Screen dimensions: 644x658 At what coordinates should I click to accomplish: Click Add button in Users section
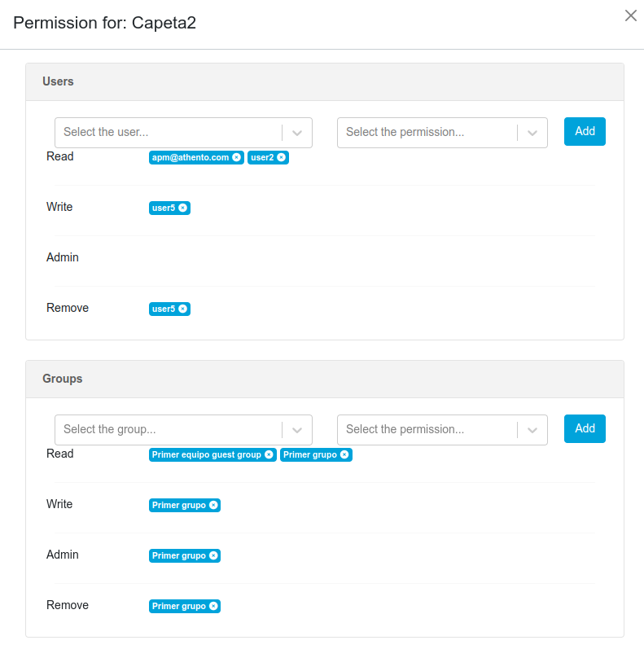585,131
